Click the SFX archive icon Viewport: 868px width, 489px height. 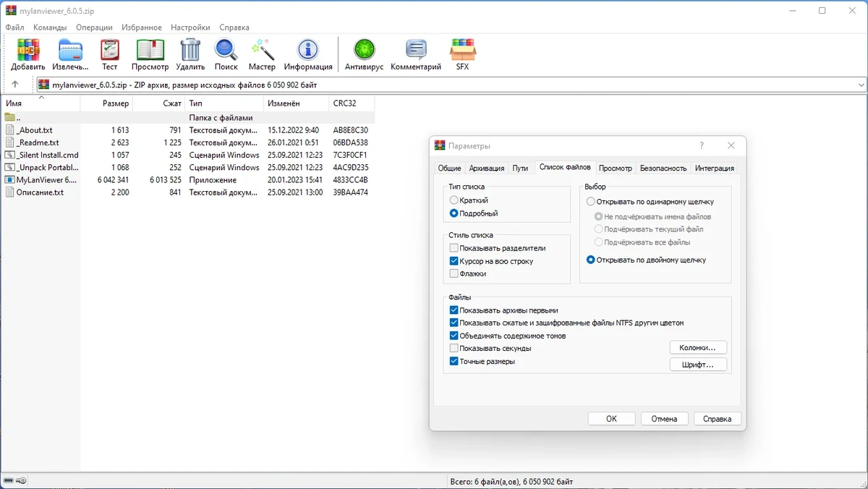[x=462, y=50]
